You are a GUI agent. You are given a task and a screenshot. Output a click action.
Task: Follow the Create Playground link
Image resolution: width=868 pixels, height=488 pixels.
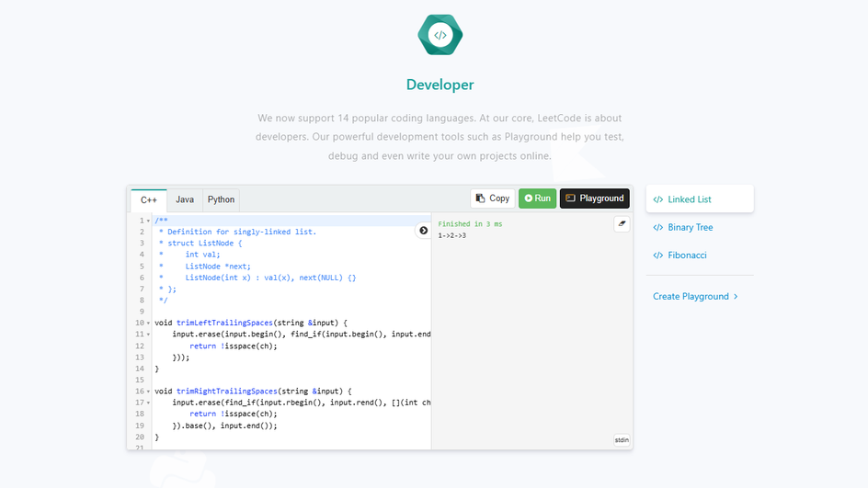(x=695, y=297)
